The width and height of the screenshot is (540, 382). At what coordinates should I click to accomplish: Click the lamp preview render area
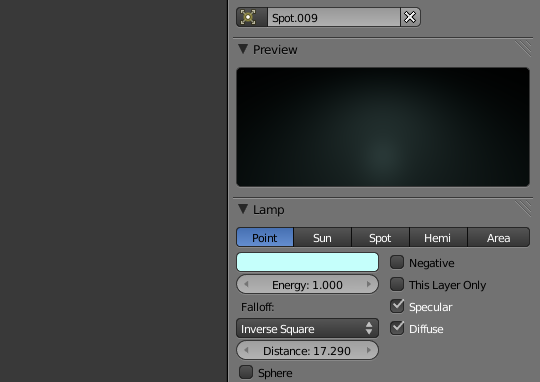click(x=383, y=127)
